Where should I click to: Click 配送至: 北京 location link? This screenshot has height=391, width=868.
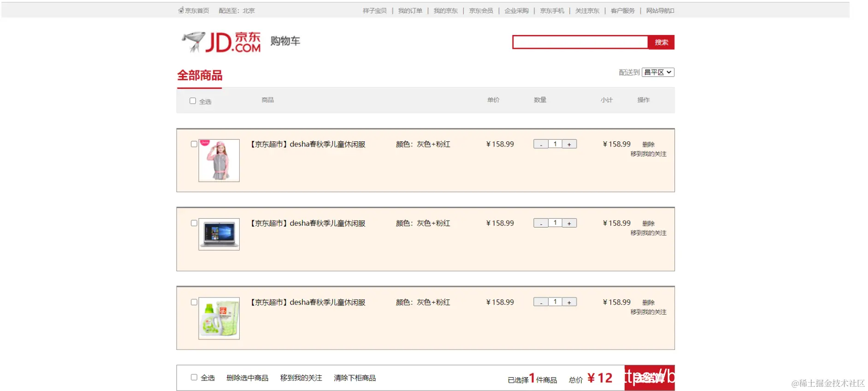[x=237, y=11]
